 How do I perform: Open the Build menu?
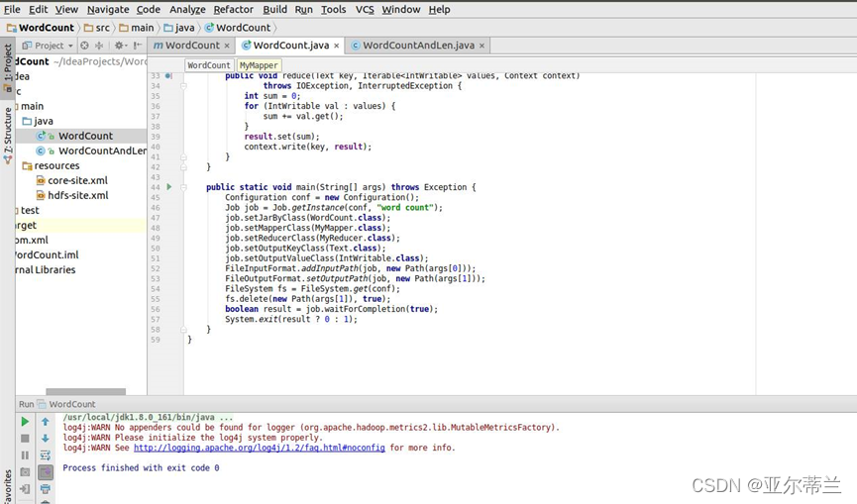coord(274,9)
